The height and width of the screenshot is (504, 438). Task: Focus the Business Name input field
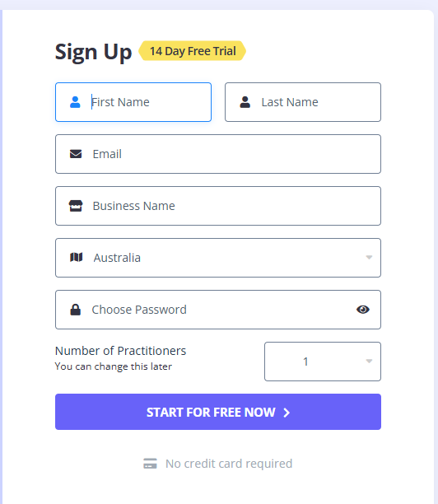218,206
